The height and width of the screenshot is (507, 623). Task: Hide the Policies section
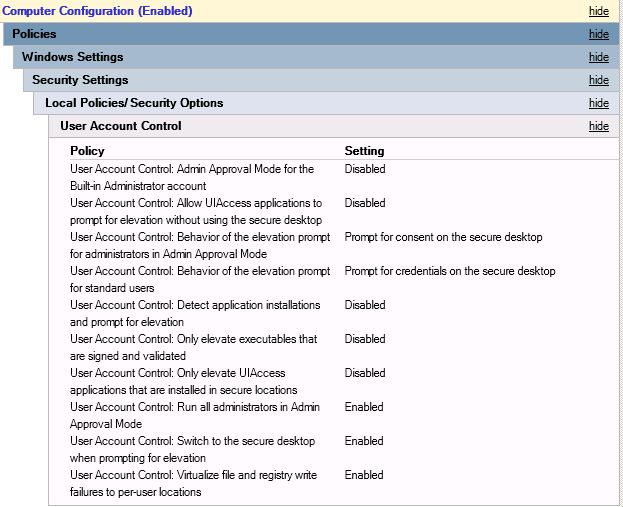[x=598, y=34]
